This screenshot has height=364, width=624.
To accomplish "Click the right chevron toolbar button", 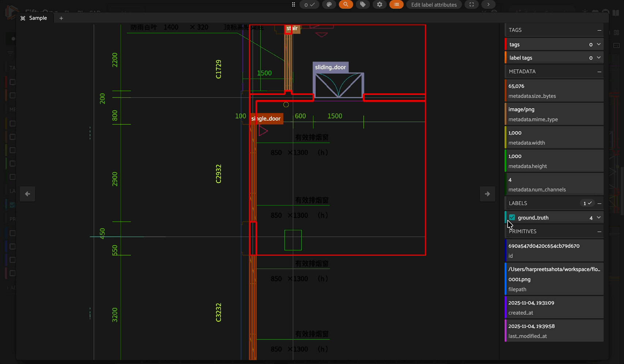I will 488,5.
